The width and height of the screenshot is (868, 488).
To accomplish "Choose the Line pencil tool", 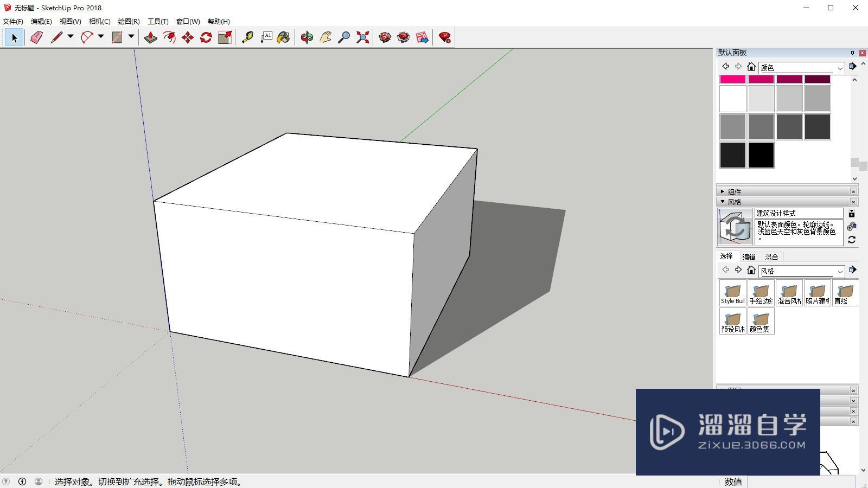I will tap(56, 37).
